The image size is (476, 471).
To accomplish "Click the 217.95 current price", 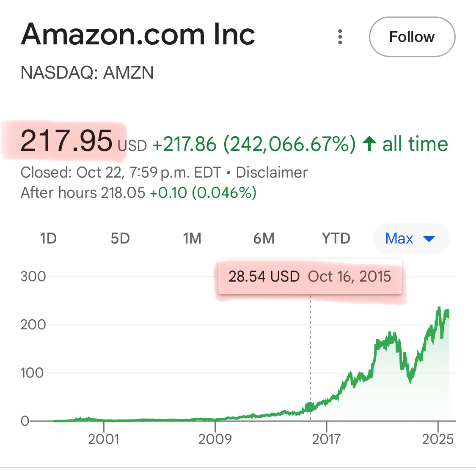I will tap(66, 141).
